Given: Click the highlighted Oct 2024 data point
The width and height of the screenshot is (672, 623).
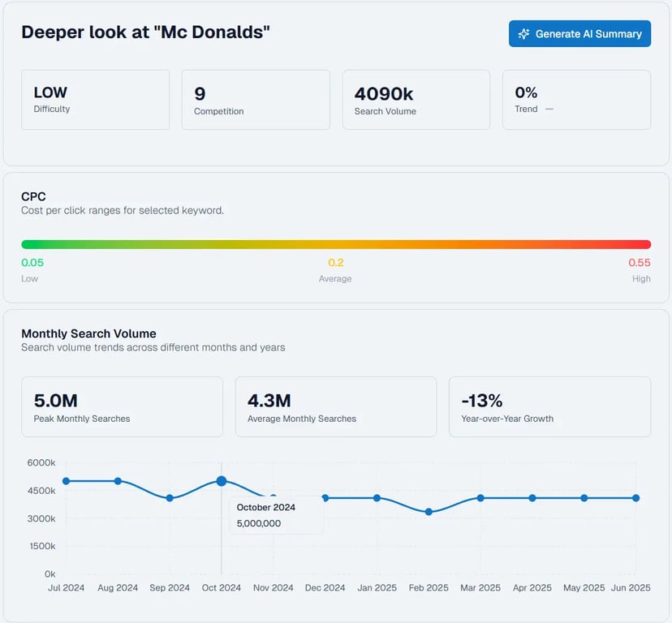Looking at the screenshot, I should pyautogui.click(x=222, y=481).
